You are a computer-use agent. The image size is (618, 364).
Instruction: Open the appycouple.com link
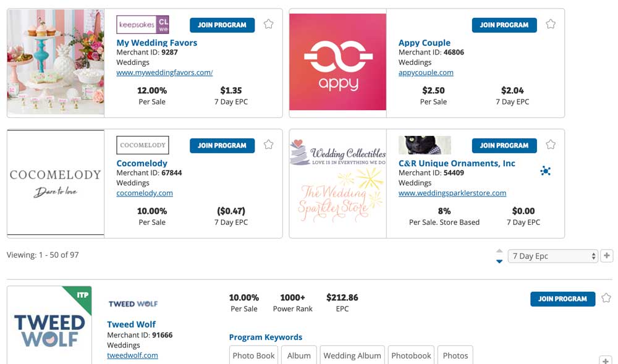[x=426, y=72]
